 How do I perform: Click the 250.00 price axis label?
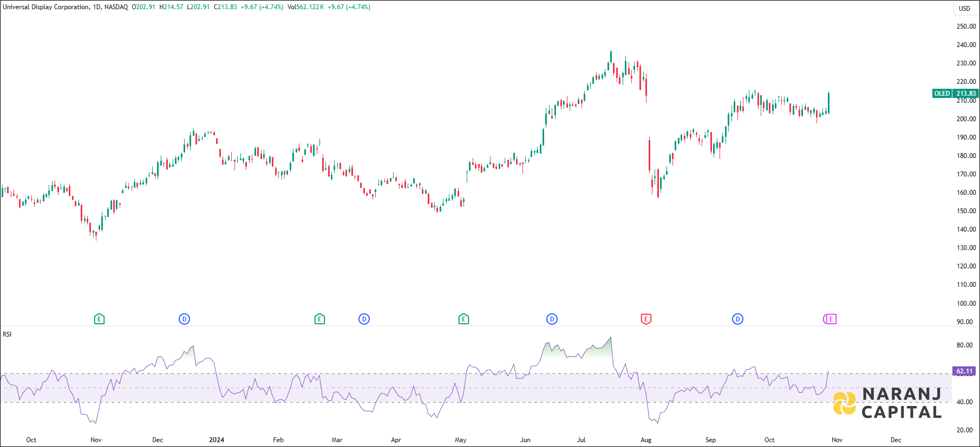click(966, 27)
